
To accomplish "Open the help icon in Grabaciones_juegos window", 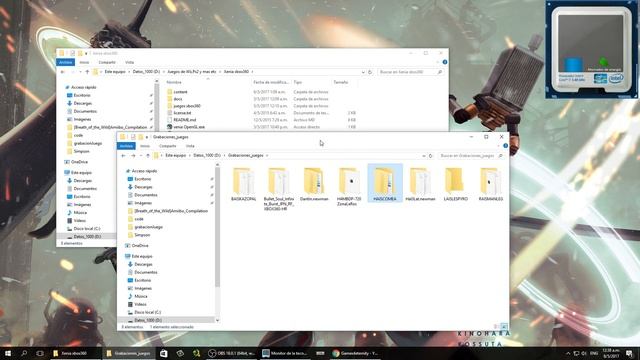I will [x=505, y=146].
